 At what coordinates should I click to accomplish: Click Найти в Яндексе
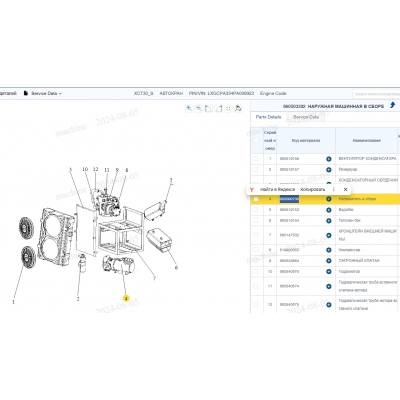click(277, 189)
